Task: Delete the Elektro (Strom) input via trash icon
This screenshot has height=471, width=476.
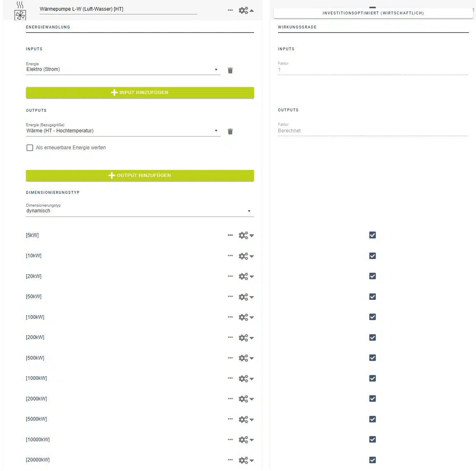Action: pos(230,70)
